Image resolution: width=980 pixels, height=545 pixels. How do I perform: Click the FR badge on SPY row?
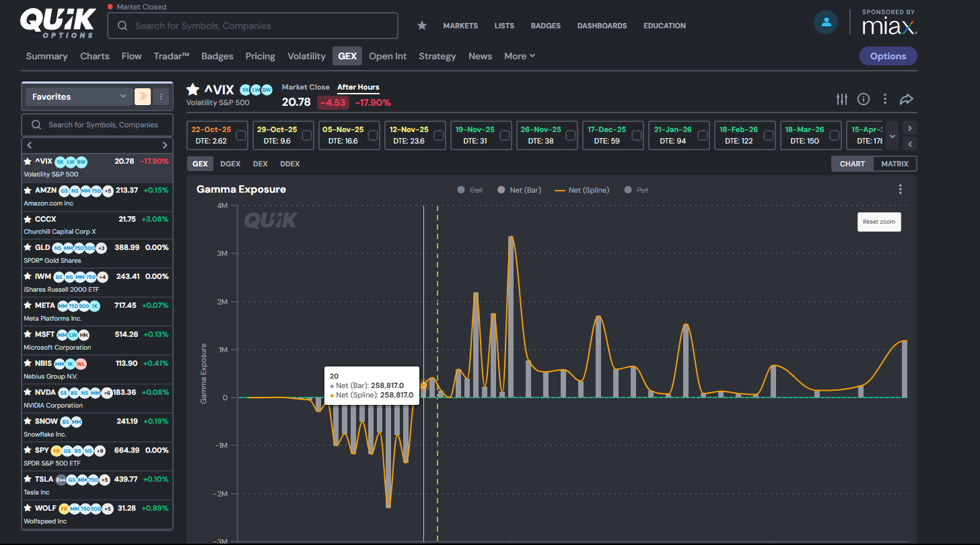pyautogui.click(x=56, y=450)
